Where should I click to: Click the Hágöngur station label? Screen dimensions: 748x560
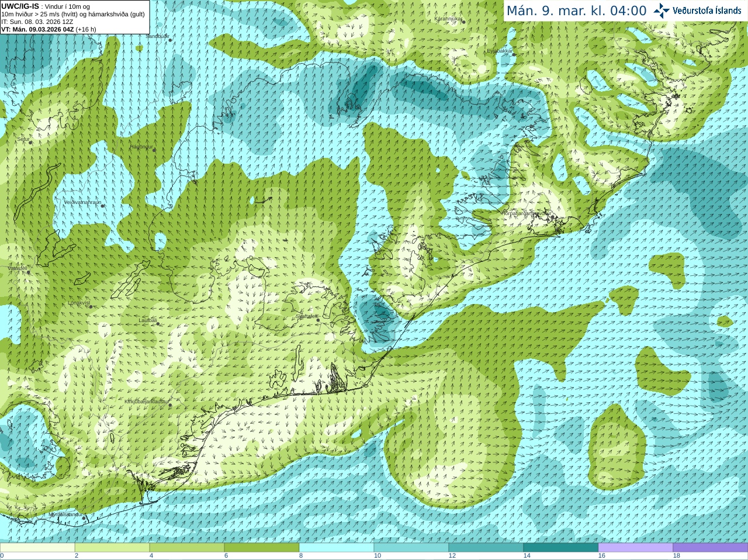pyautogui.click(x=141, y=147)
